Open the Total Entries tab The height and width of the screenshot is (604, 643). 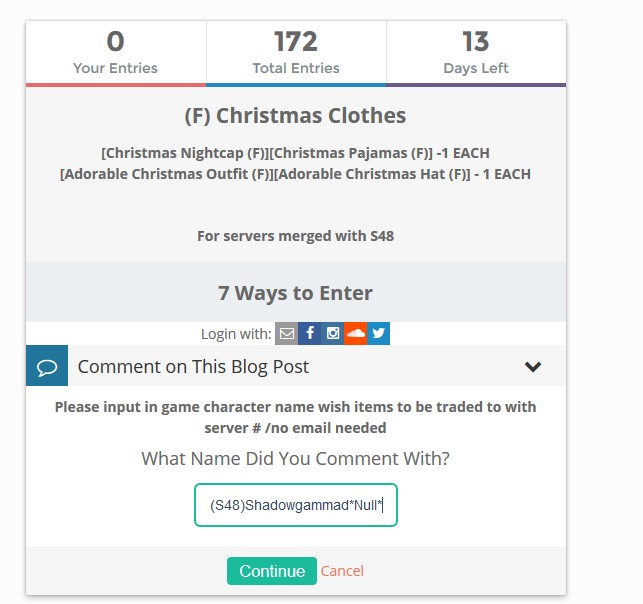(295, 53)
